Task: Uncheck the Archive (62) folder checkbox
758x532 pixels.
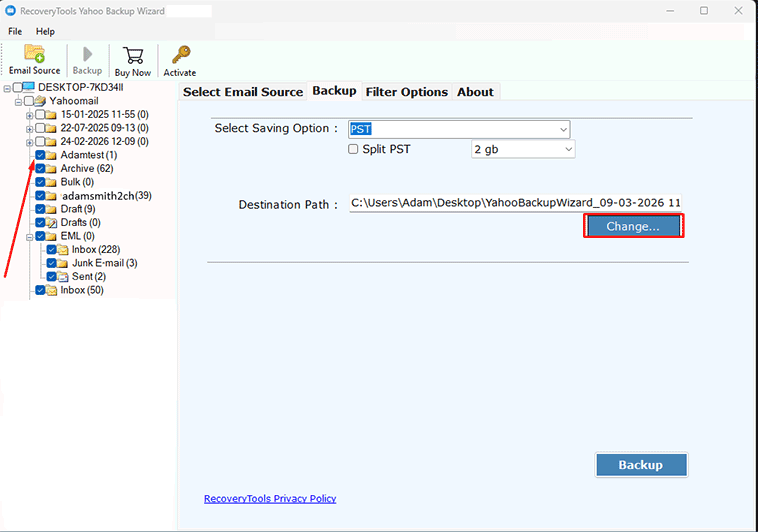Action: 40,169
